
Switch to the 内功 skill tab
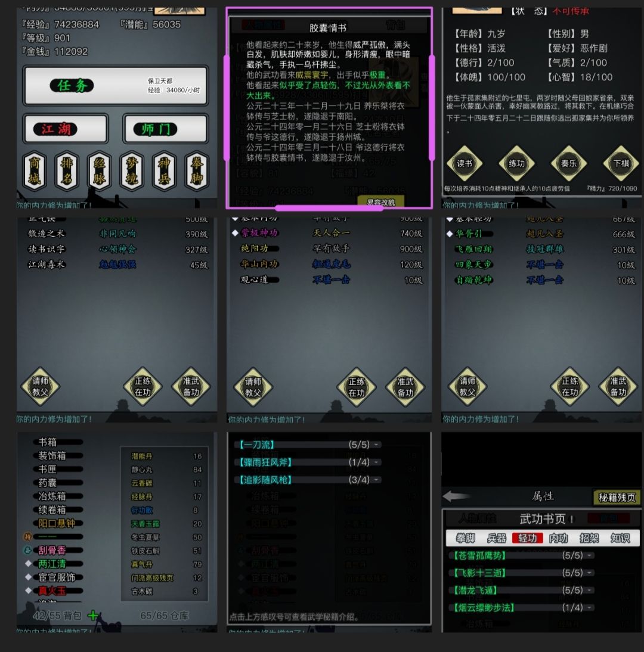pos(558,538)
